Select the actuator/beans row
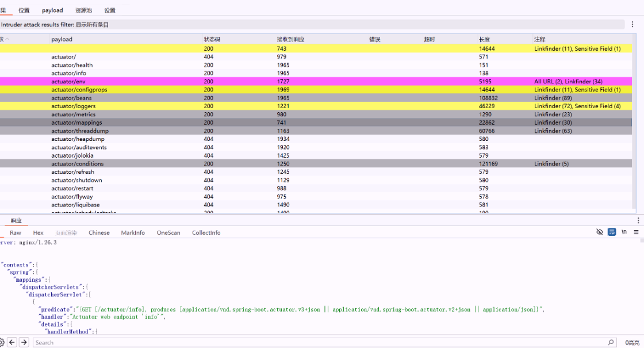Viewport: 644px width, 348px height. point(316,98)
